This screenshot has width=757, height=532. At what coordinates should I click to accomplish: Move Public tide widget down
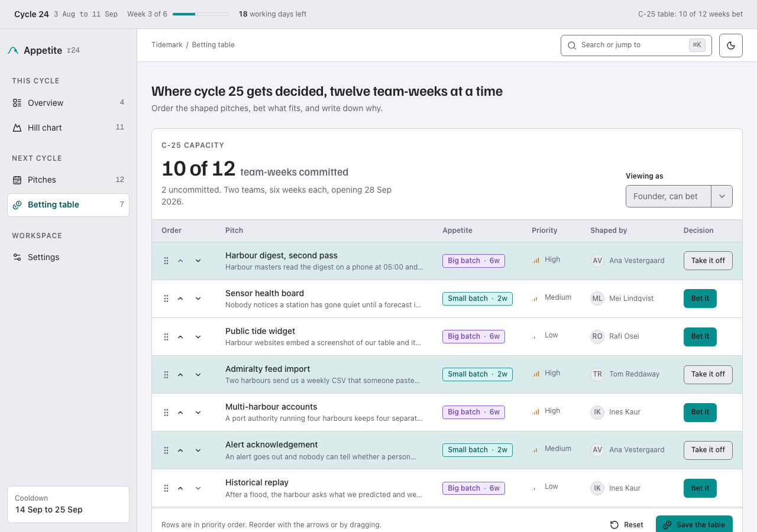pos(198,336)
